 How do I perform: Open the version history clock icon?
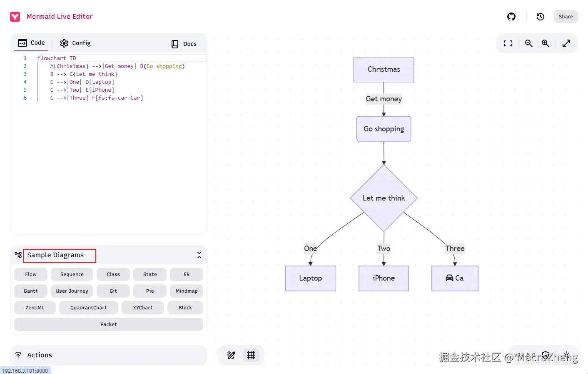point(541,17)
